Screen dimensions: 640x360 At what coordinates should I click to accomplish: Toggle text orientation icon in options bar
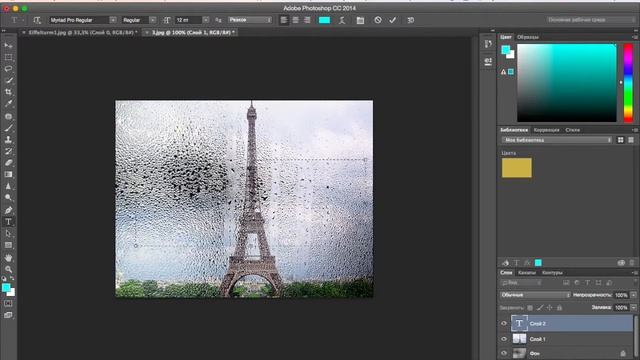(37, 20)
